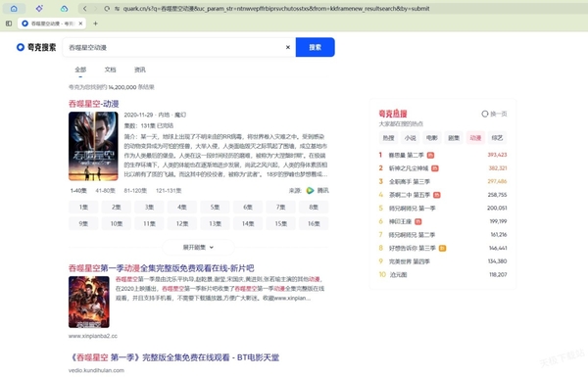The image size is (588, 377).
Task: Open a new tab with the plus icon
Action: pos(95,24)
